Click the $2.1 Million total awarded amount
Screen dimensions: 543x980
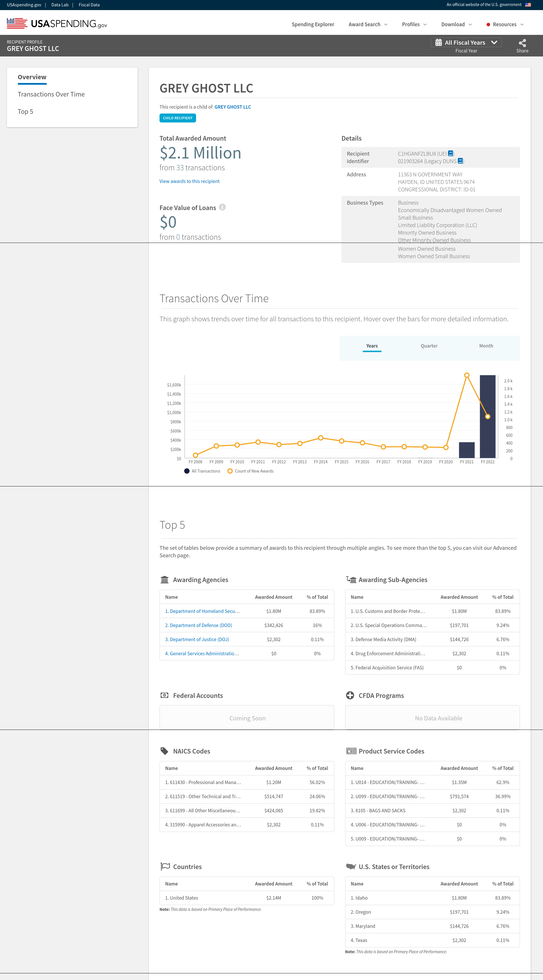[x=200, y=153]
